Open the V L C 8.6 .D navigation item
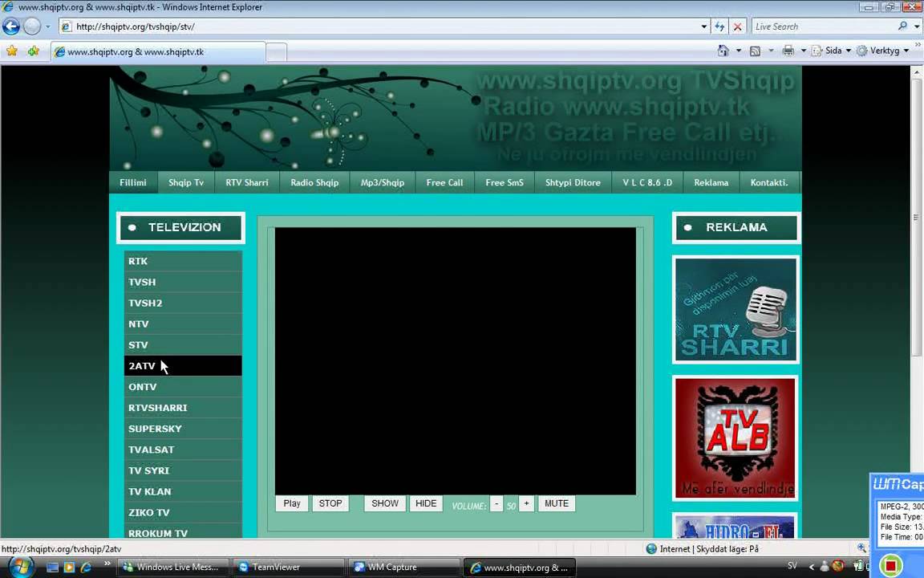This screenshot has width=924, height=578. (x=647, y=182)
